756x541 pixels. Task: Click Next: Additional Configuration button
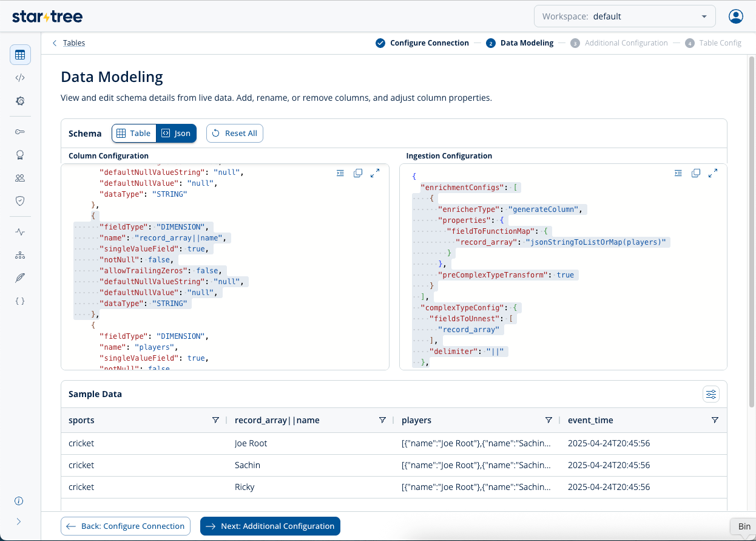[x=270, y=526]
